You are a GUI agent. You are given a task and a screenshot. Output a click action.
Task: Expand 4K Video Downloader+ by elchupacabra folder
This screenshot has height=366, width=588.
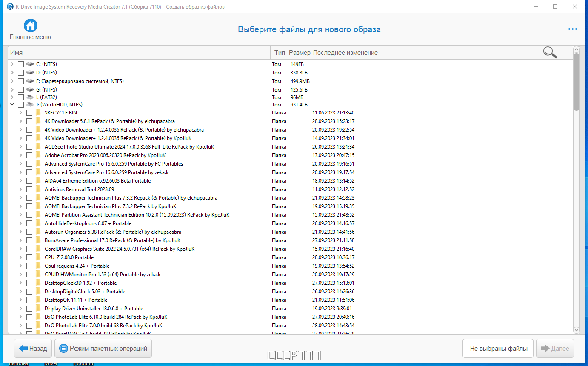20,129
